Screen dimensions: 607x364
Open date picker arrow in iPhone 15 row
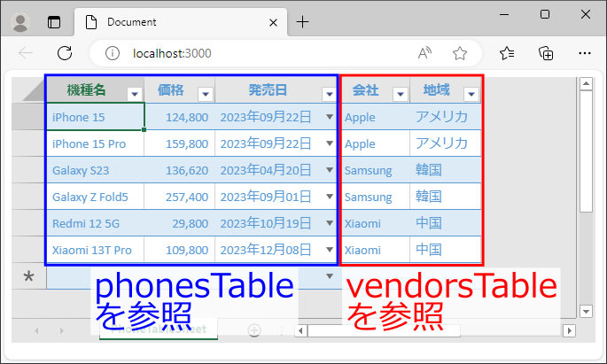click(x=330, y=116)
